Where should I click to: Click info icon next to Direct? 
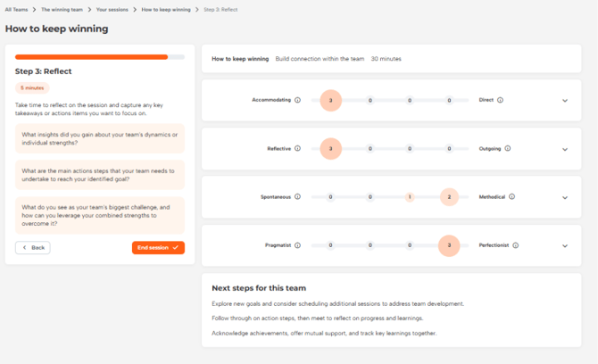pyautogui.click(x=500, y=100)
